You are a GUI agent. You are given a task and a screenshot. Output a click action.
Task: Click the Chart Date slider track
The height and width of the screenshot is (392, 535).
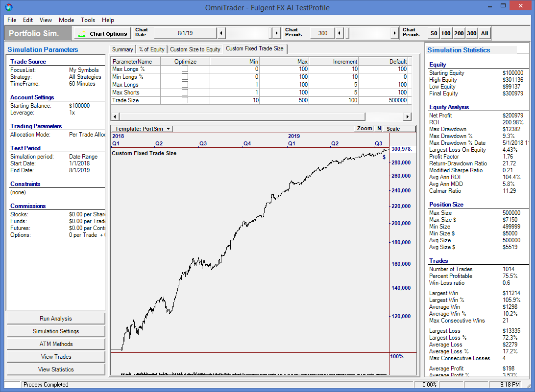[x=249, y=33]
